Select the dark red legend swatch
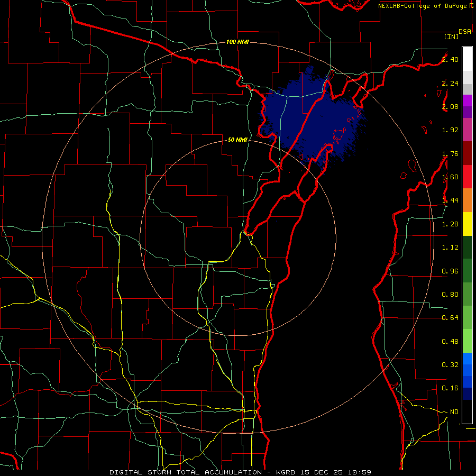The height and width of the screenshot is (476, 476). (x=467, y=153)
